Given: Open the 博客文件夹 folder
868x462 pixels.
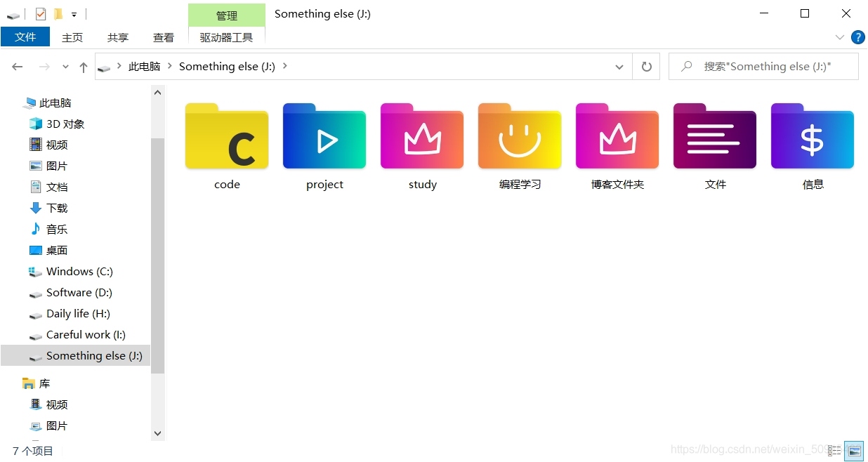Looking at the screenshot, I should pyautogui.click(x=617, y=137).
